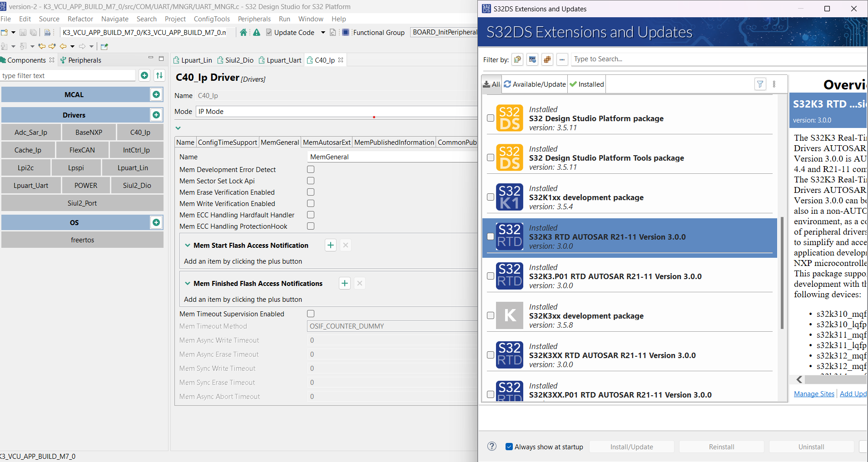Viewport: 868px width, 462px height.
Task: Select the Update Code toolbar icon
Action: tap(268, 32)
